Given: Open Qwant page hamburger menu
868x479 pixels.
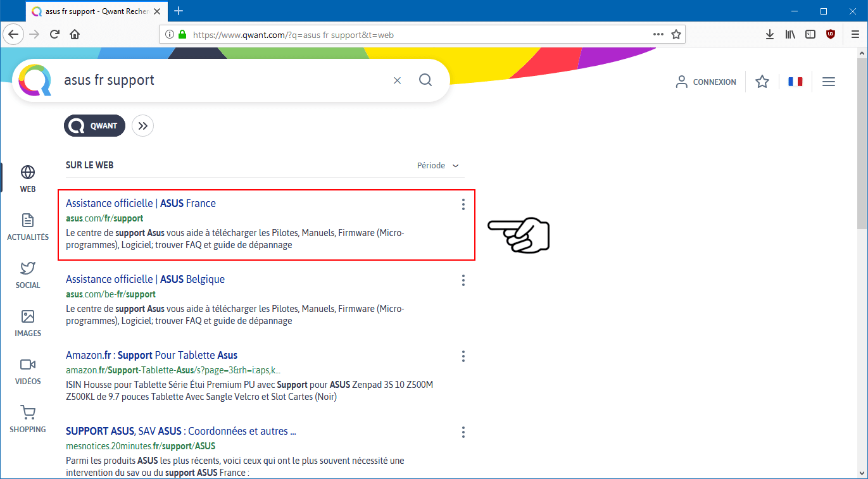Looking at the screenshot, I should (829, 82).
